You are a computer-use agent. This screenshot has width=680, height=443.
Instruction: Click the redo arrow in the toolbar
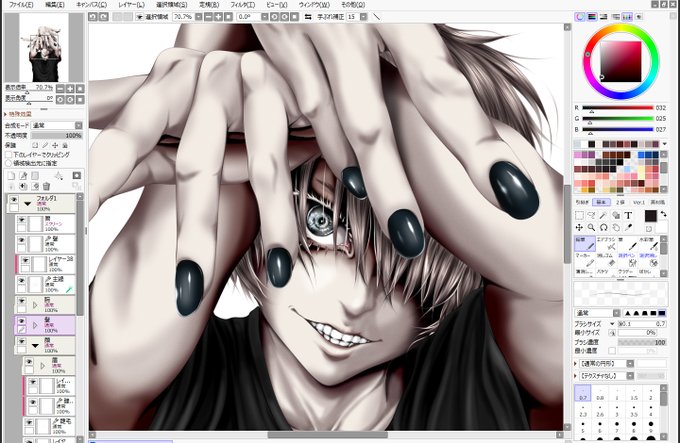point(103,16)
